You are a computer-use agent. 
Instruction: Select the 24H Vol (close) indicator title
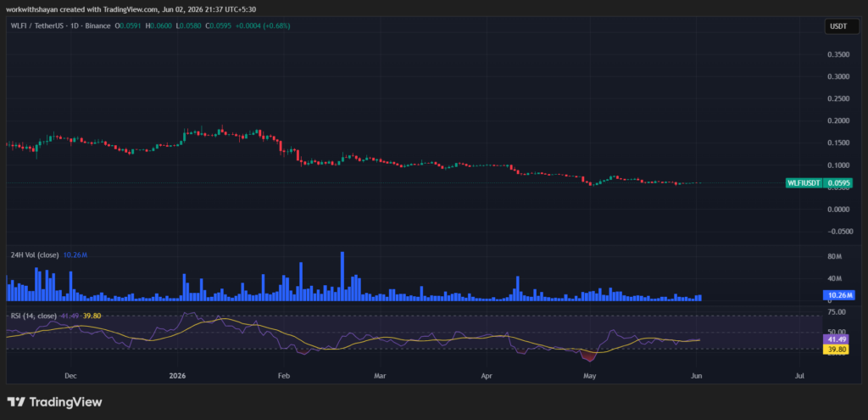[x=36, y=255]
